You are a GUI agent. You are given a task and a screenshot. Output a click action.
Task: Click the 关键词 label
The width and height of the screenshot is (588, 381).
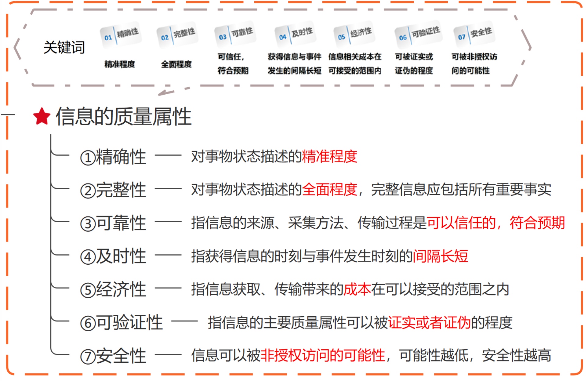click(x=64, y=48)
